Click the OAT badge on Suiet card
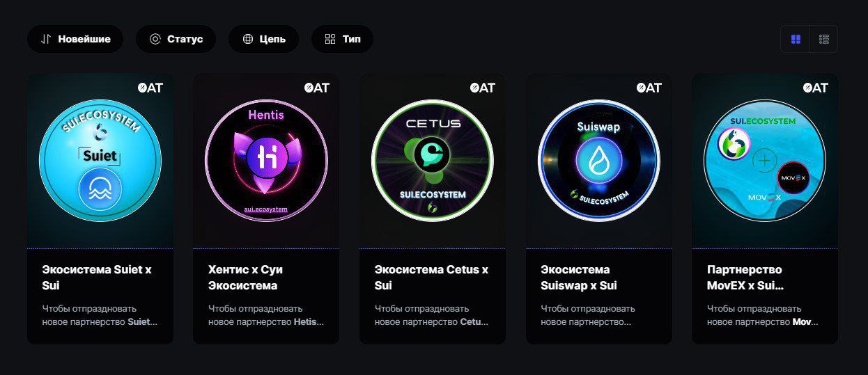This screenshot has height=375, width=868. 150,88
